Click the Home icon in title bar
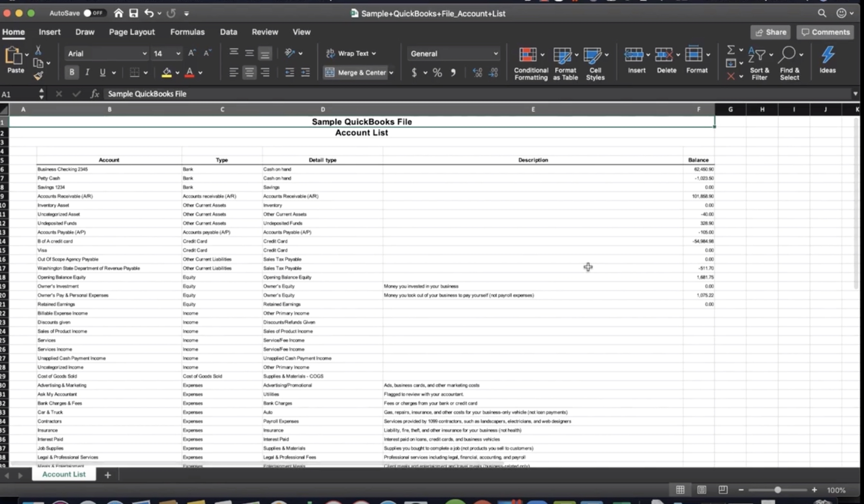 [x=118, y=13]
